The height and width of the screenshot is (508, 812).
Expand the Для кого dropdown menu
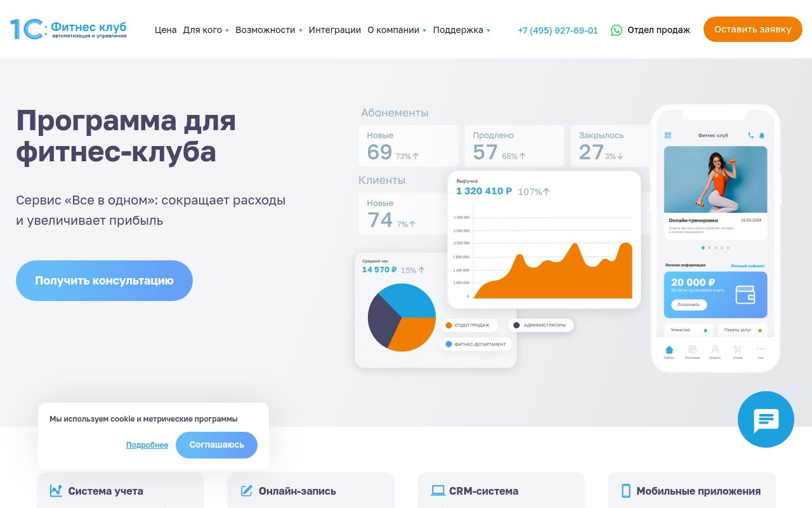206,30
